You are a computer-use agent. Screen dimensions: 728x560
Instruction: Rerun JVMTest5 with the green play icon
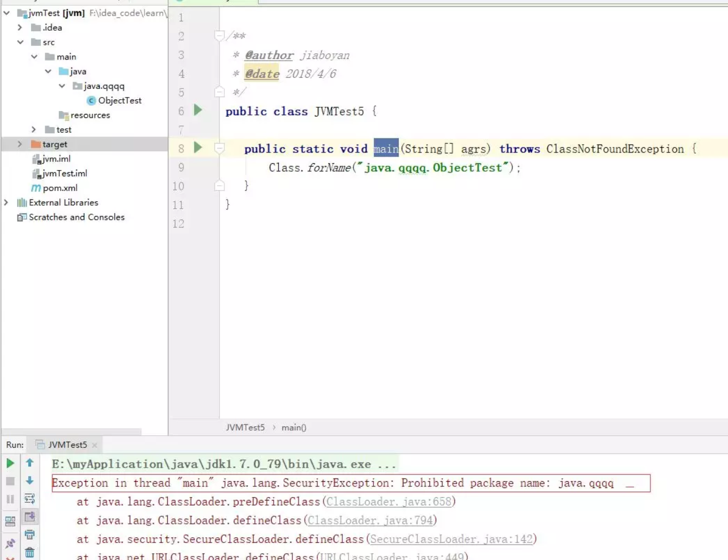pos(10,463)
